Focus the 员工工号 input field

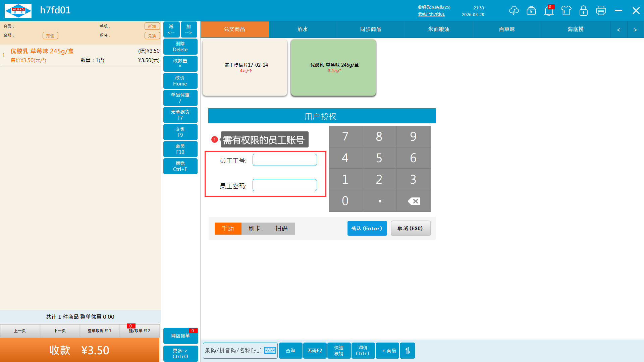point(284,160)
